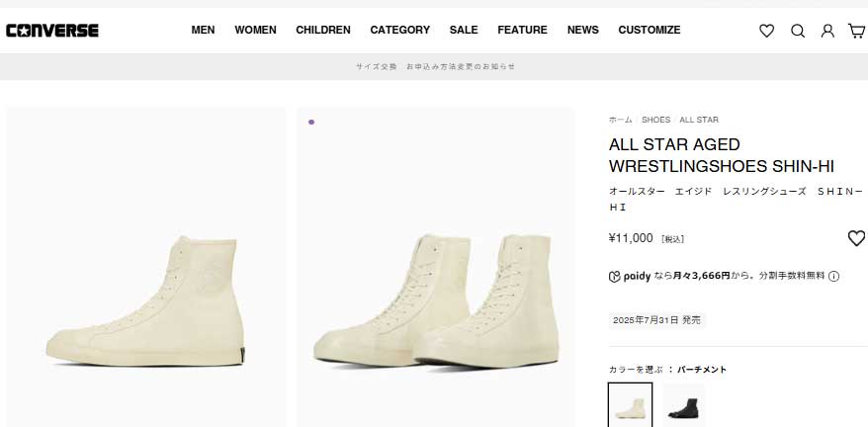868x427 pixels.
Task: Open the account profile icon
Action: coord(827,31)
